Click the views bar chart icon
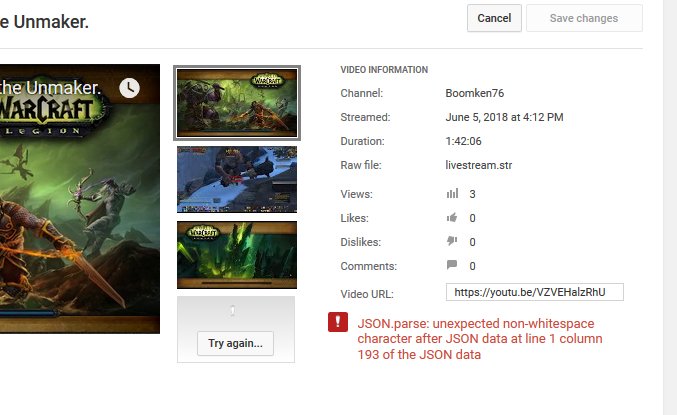 point(452,194)
